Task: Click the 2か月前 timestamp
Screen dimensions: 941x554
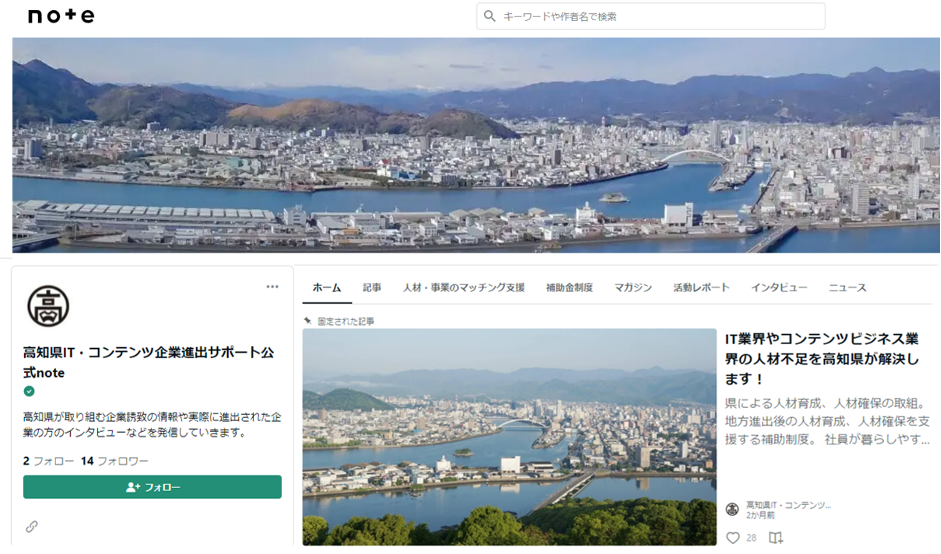Action: click(760, 516)
